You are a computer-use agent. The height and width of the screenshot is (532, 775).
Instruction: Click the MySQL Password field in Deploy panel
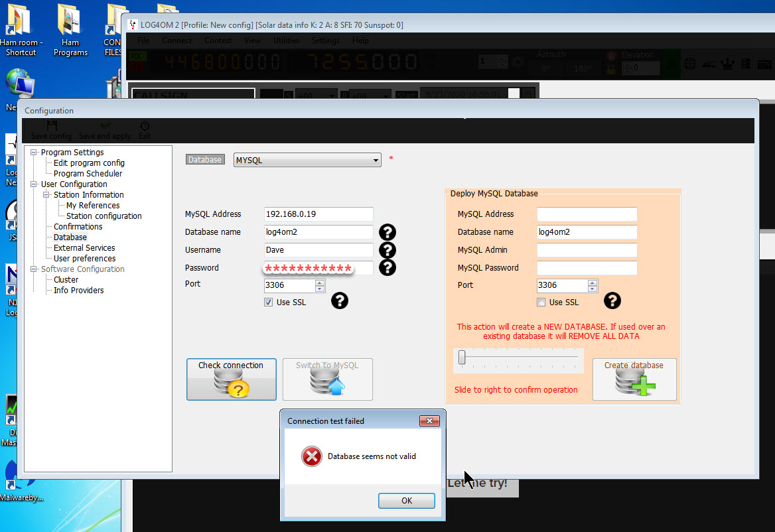pos(587,268)
